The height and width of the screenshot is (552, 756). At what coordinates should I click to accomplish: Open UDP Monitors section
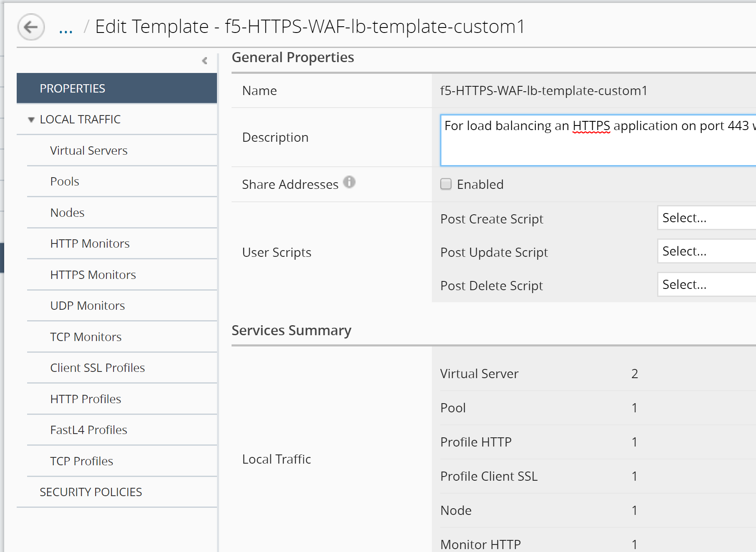[122, 306]
